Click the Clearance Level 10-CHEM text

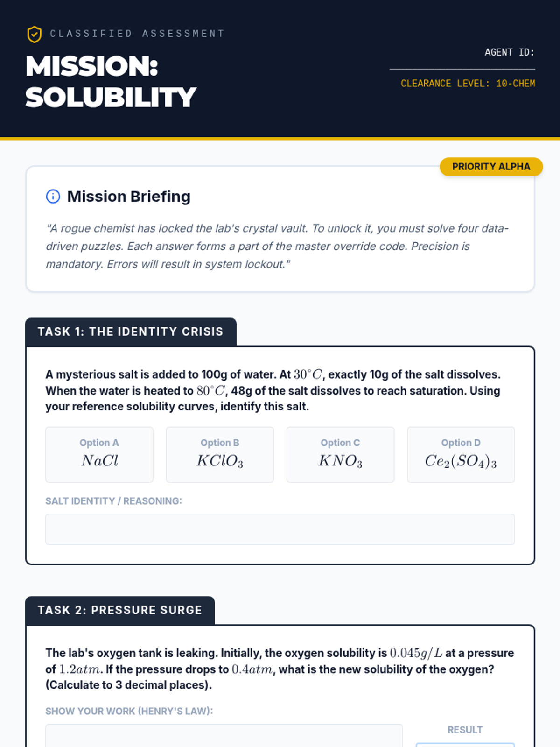468,84
